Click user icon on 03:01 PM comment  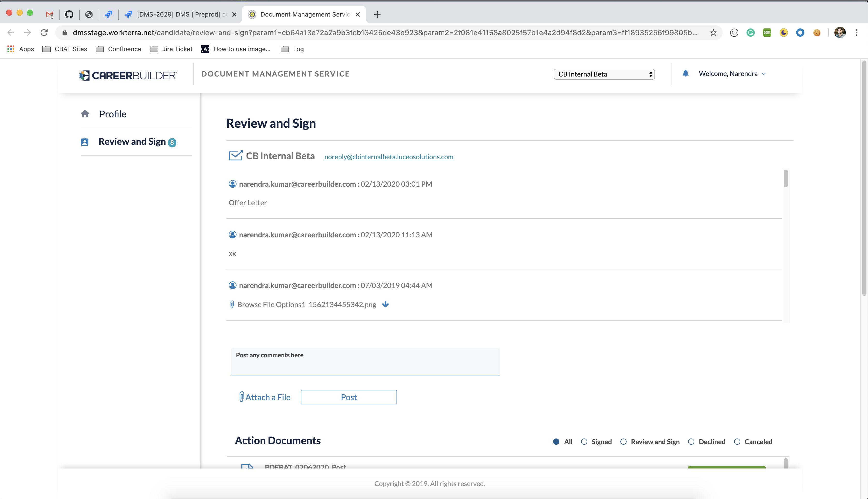click(232, 184)
